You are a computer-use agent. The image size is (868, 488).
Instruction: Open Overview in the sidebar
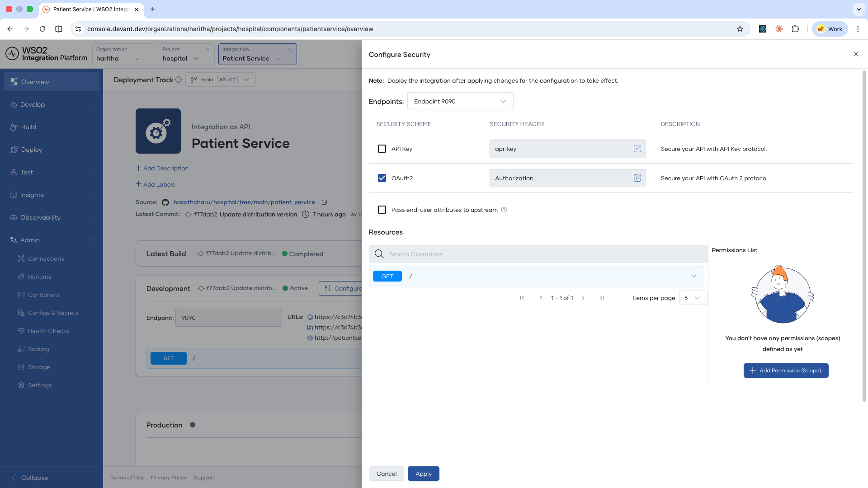pyautogui.click(x=52, y=82)
